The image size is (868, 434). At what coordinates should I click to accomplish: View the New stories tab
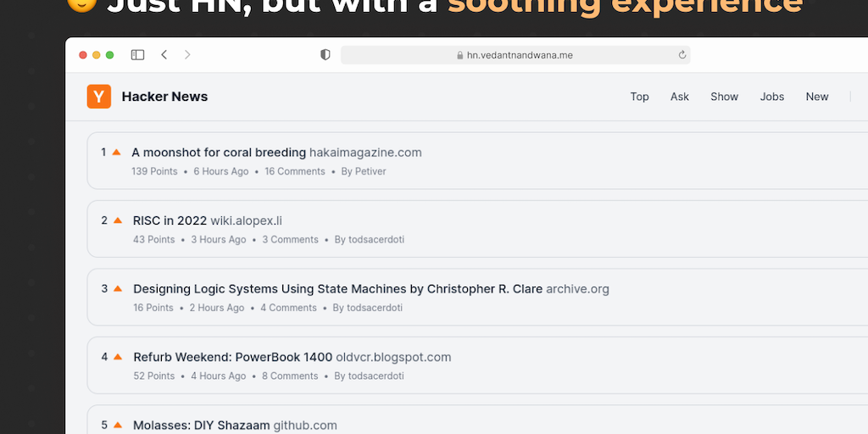(x=817, y=97)
